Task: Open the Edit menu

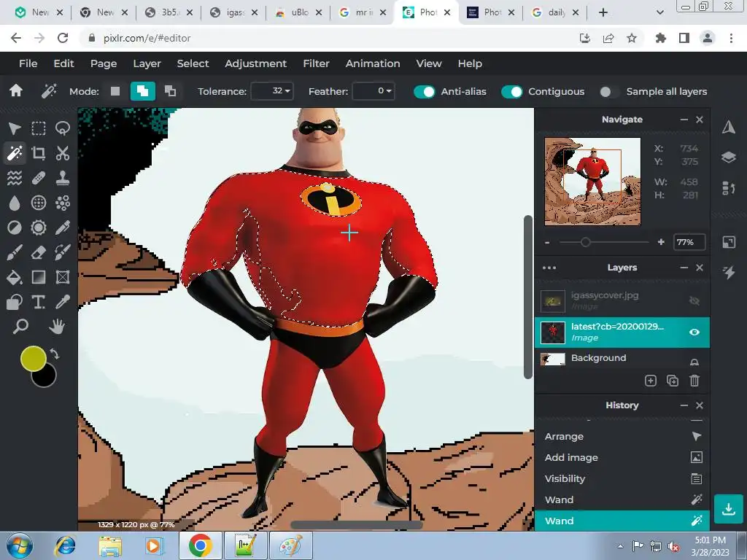Action: coord(63,63)
